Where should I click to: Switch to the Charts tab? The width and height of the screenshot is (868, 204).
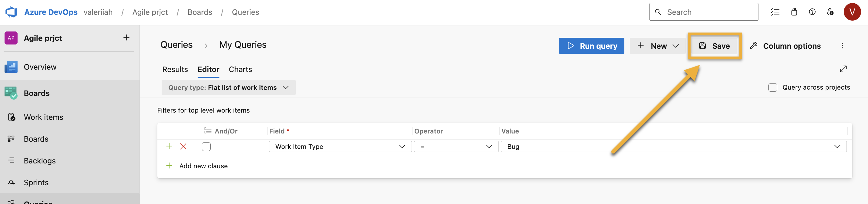[240, 69]
